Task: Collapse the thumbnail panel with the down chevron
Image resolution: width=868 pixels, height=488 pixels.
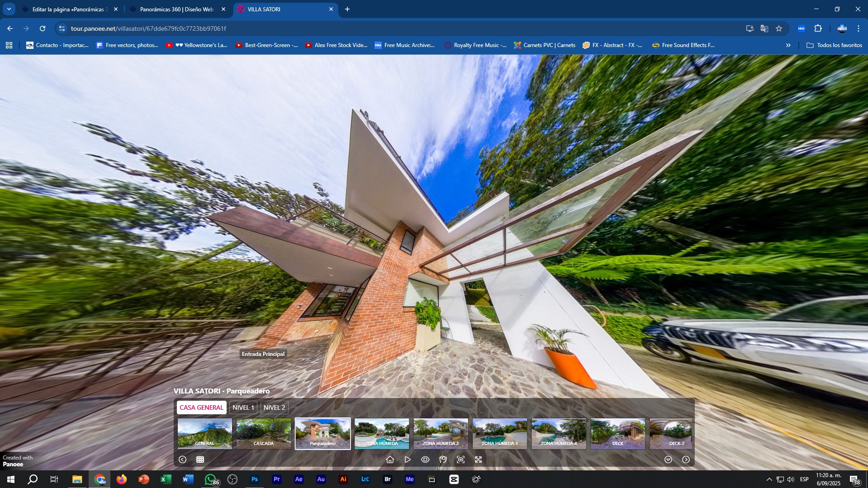Action: point(668,460)
